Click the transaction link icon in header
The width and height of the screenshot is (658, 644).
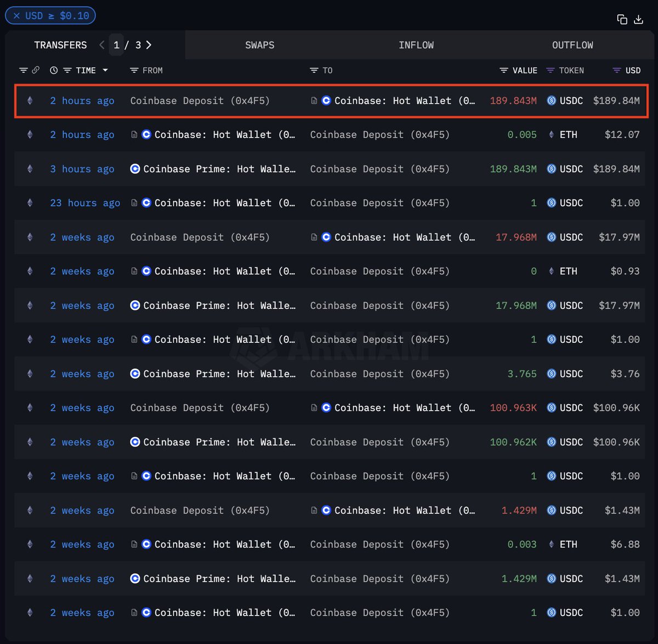coord(36,70)
